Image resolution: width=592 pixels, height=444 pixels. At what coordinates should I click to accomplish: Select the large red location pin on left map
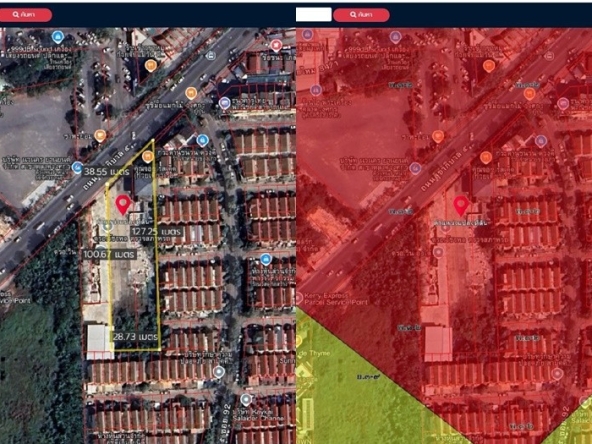pyautogui.click(x=123, y=205)
